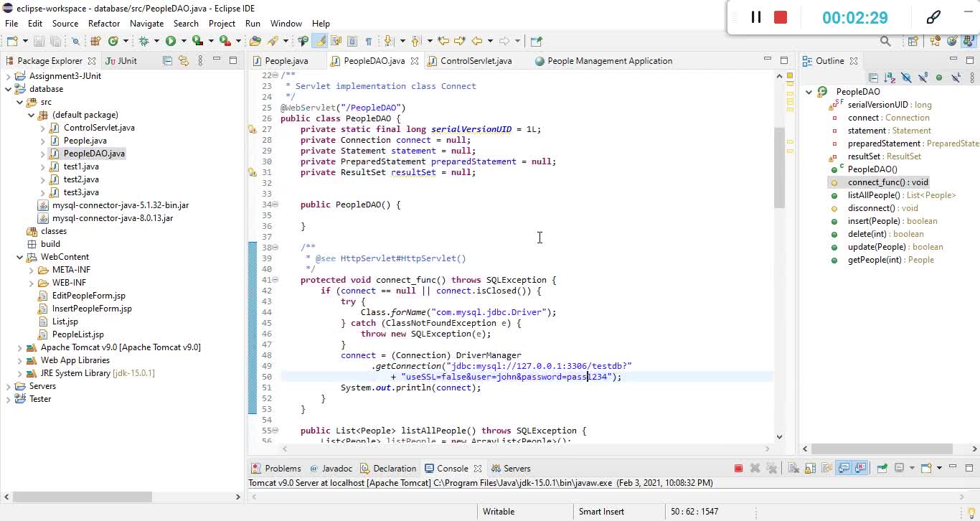Toggle Hide Local Types in Outline
This screenshot has width=980, height=521.
(956, 78)
